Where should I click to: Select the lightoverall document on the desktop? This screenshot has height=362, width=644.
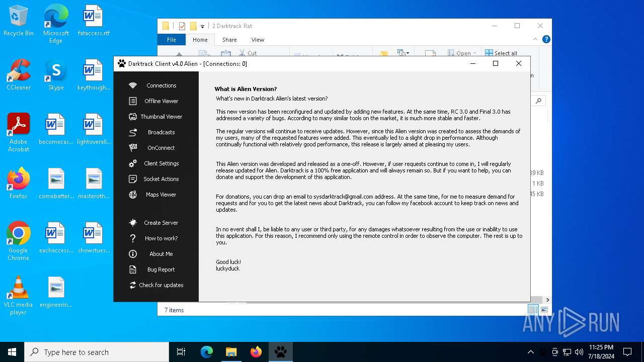click(x=94, y=130)
